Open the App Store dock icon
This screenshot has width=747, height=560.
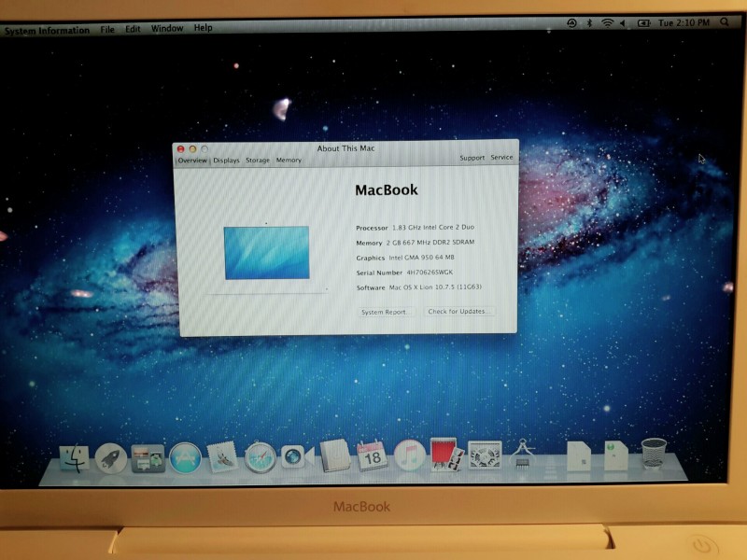click(185, 458)
